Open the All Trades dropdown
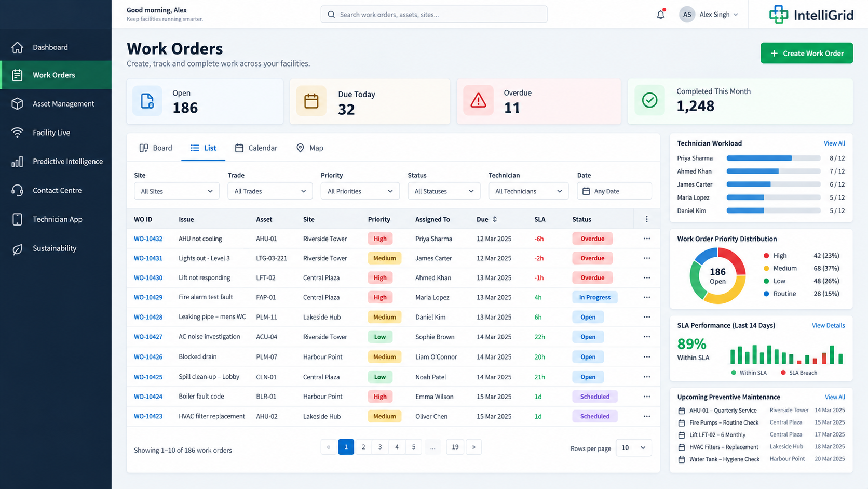The height and width of the screenshot is (489, 868). pyautogui.click(x=270, y=191)
